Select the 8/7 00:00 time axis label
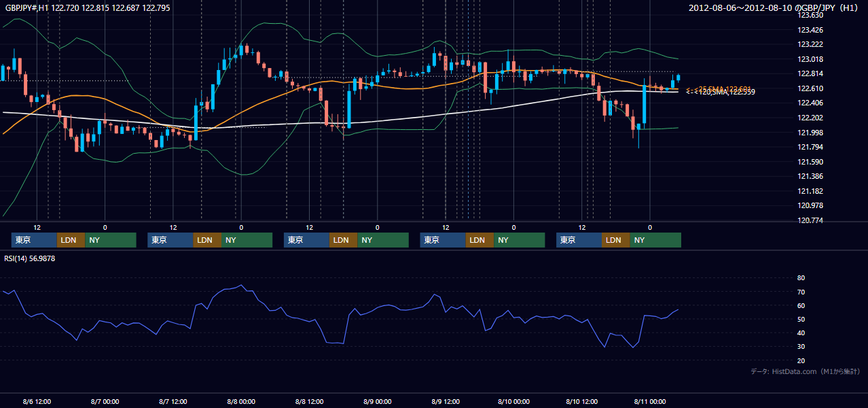Screen dimensions: 868x408 click(105, 402)
